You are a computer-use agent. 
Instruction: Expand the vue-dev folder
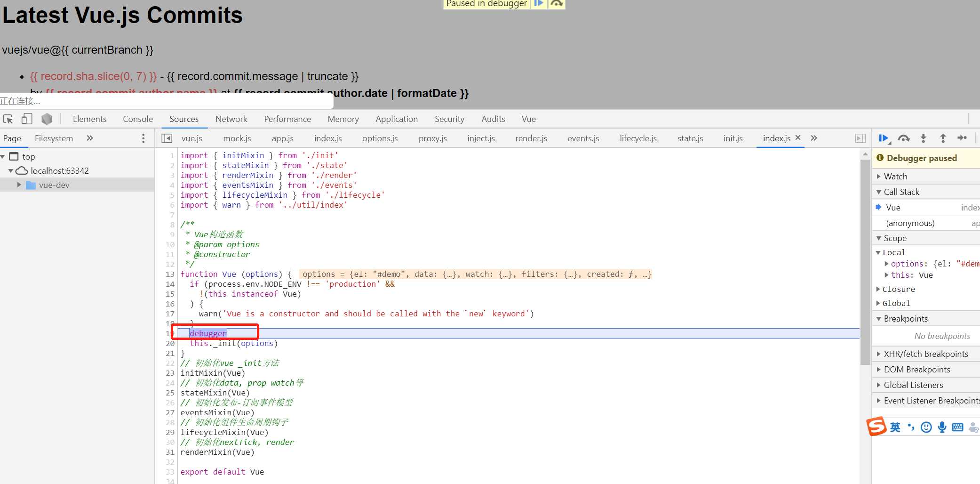pos(19,185)
